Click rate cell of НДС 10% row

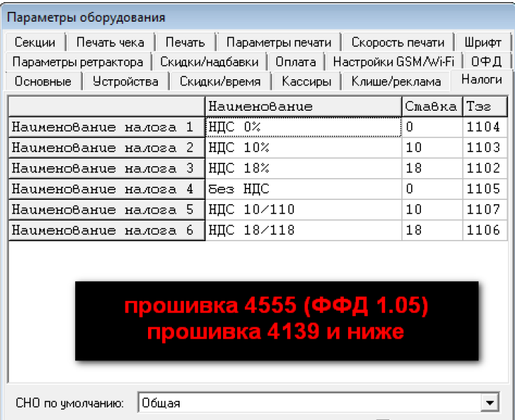coord(432,148)
